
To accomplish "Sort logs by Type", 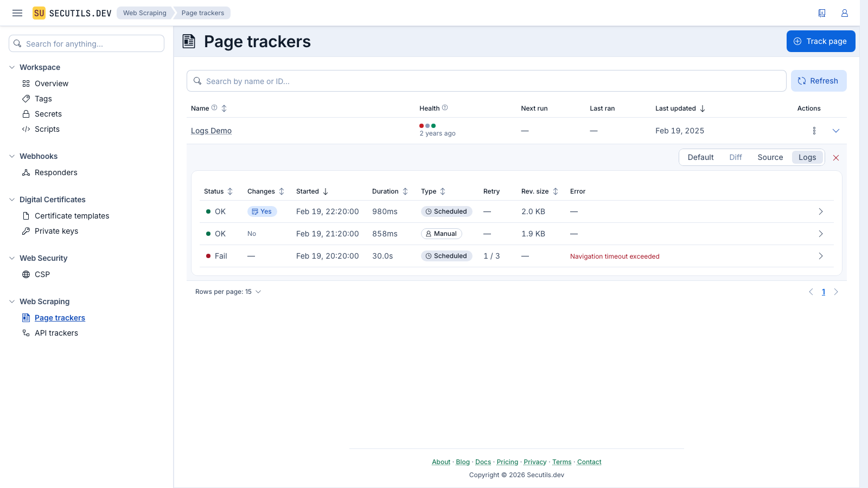I will point(433,191).
